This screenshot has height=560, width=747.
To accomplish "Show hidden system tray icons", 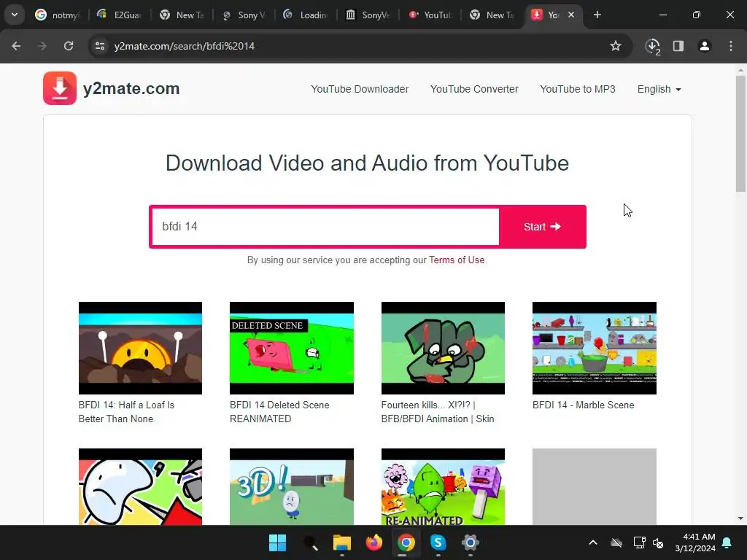I will click(593, 542).
